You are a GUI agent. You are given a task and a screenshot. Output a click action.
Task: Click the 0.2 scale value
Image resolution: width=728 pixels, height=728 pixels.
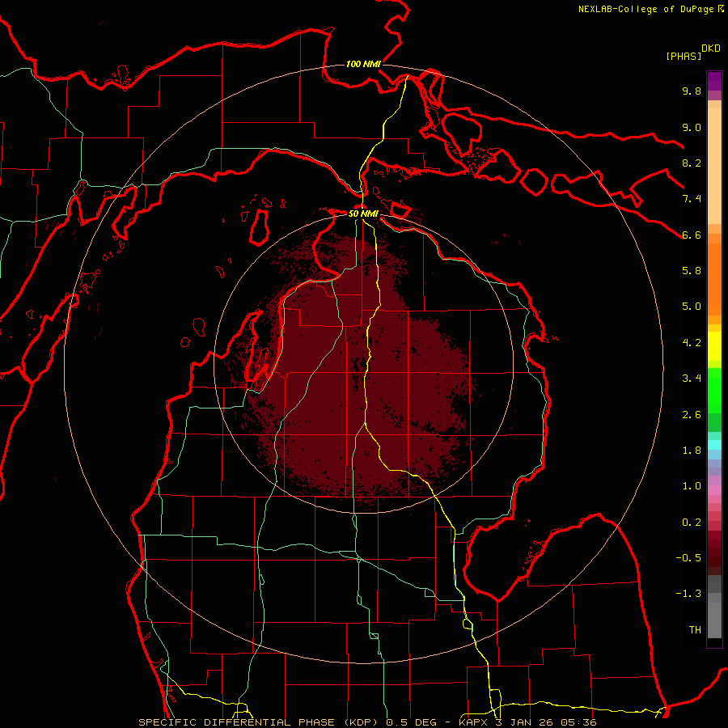click(692, 523)
